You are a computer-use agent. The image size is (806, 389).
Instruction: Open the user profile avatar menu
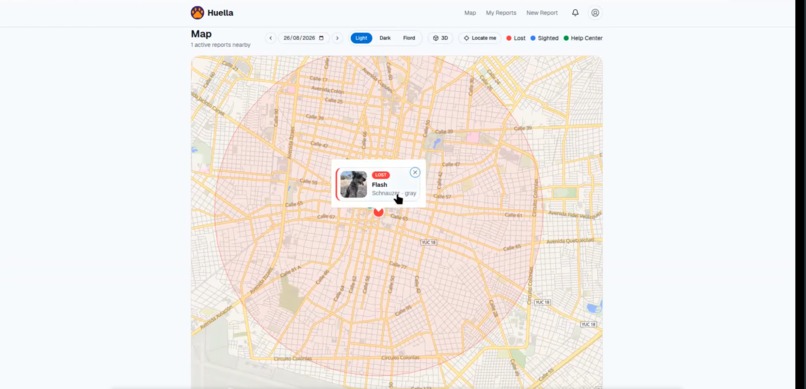pyautogui.click(x=595, y=13)
